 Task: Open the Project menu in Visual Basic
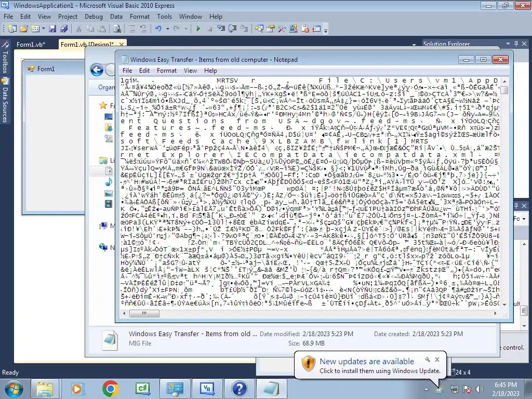pos(68,17)
